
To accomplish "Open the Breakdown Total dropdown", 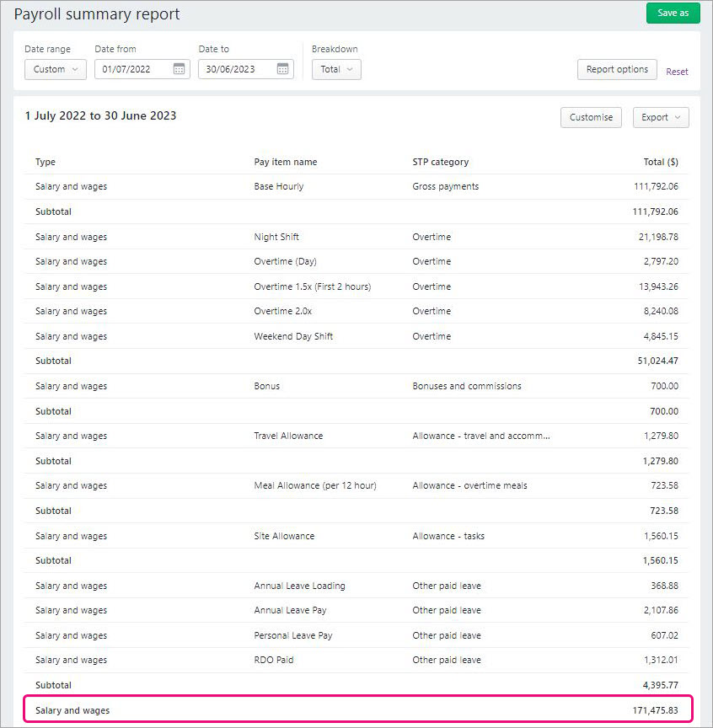I will pos(336,69).
